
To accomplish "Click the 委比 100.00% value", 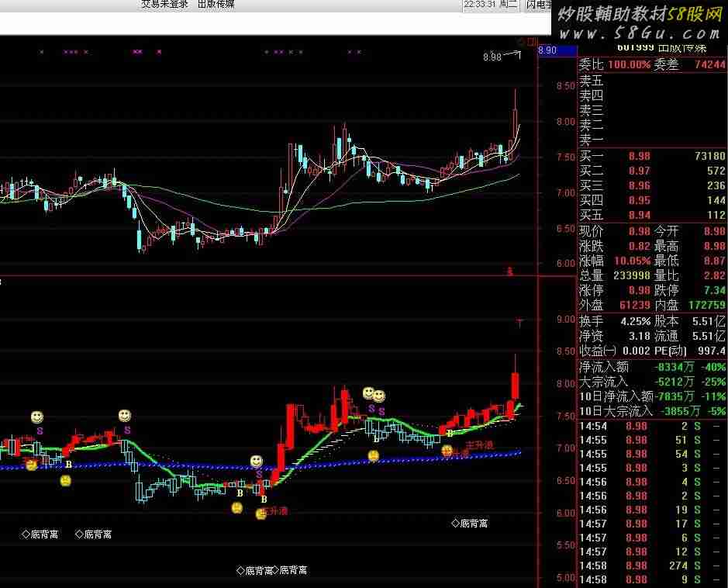I will click(x=629, y=65).
